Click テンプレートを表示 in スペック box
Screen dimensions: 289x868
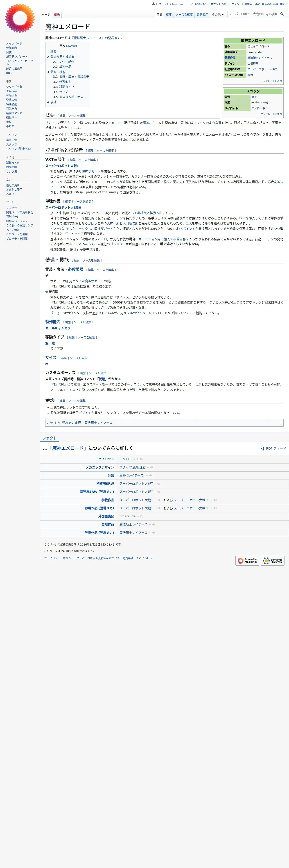click(x=271, y=114)
